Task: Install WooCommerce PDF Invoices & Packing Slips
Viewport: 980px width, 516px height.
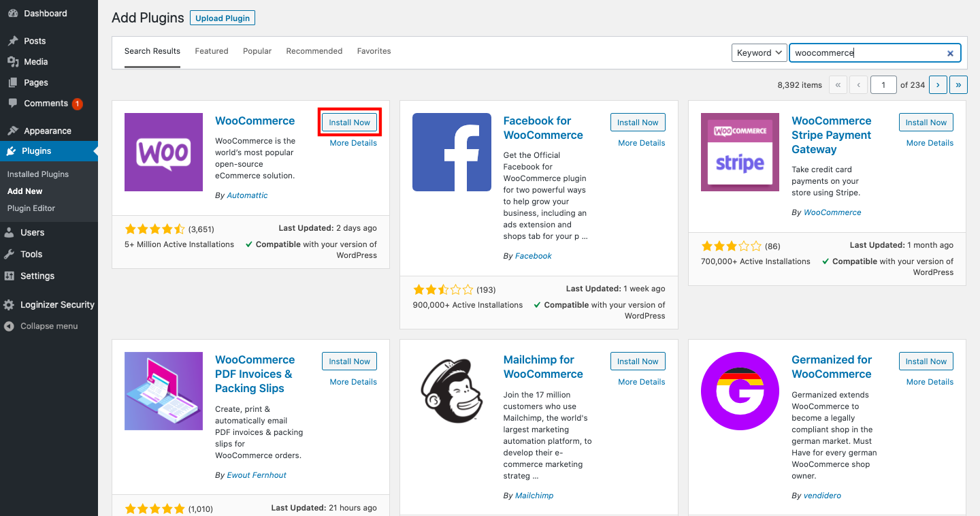Action: pos(350,361)
